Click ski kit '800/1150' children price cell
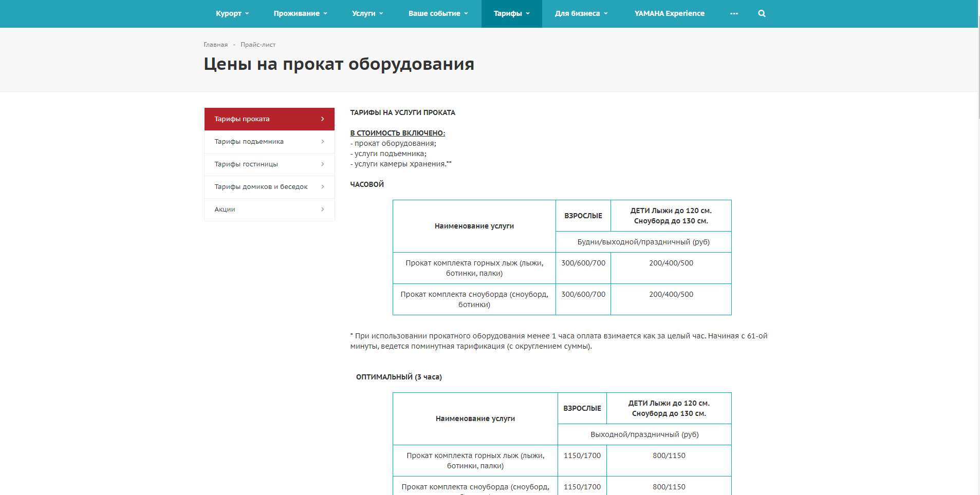This screenshot has height=495, width=980. [x=669, y=461]
